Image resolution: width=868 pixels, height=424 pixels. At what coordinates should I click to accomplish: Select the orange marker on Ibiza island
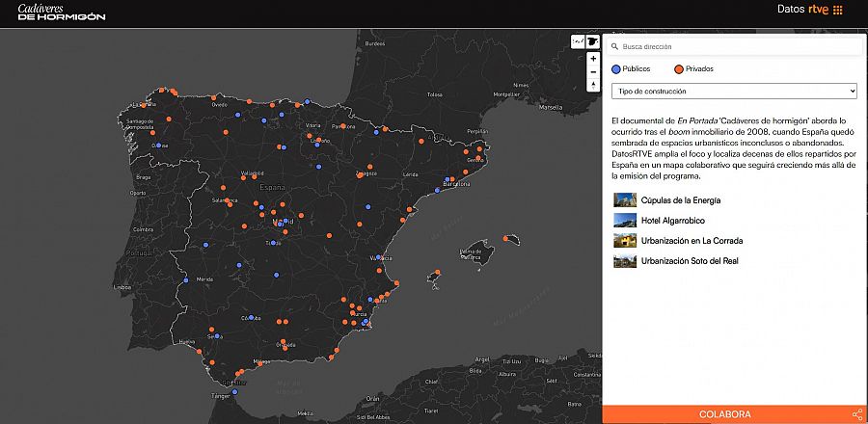click(437, 272)
